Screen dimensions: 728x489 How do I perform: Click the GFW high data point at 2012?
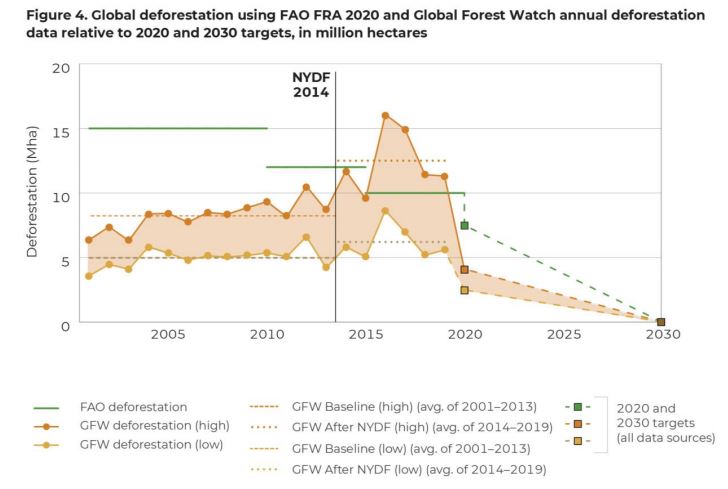click(x=306, y=187)
